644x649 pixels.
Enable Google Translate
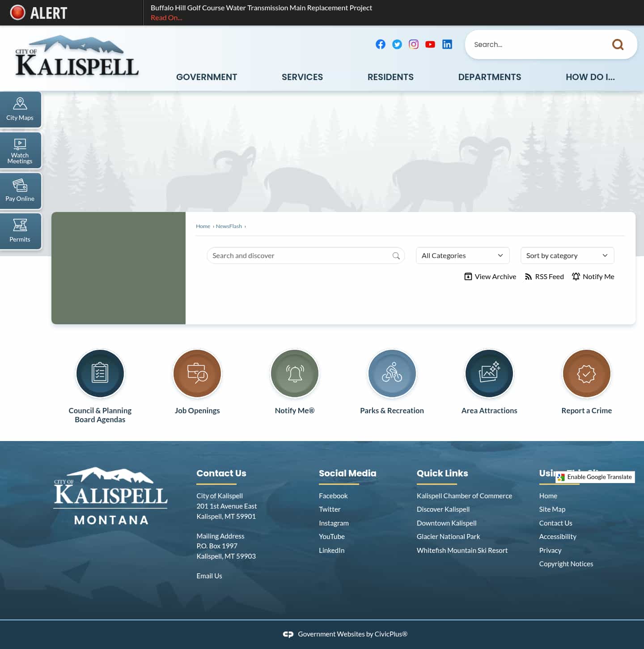coord(595,477)
